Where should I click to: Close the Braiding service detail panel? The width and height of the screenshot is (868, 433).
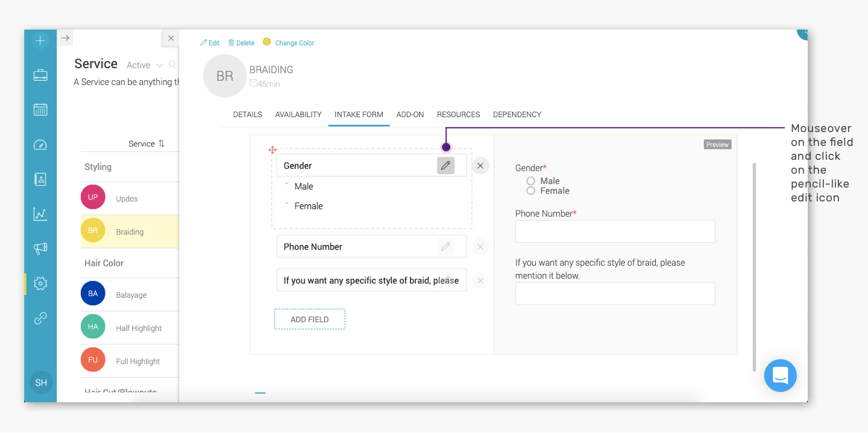[x=171, y=38]
